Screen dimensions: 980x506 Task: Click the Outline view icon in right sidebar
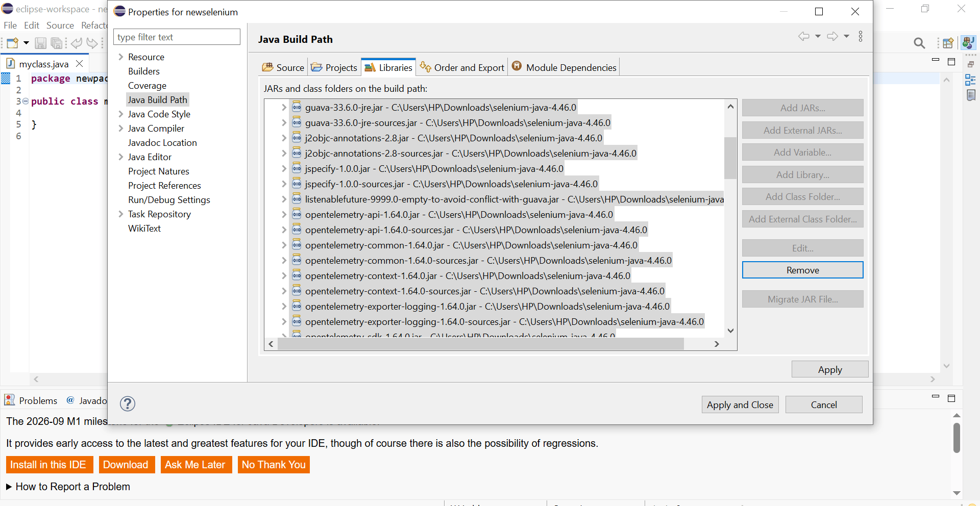[x=970, y=80]
